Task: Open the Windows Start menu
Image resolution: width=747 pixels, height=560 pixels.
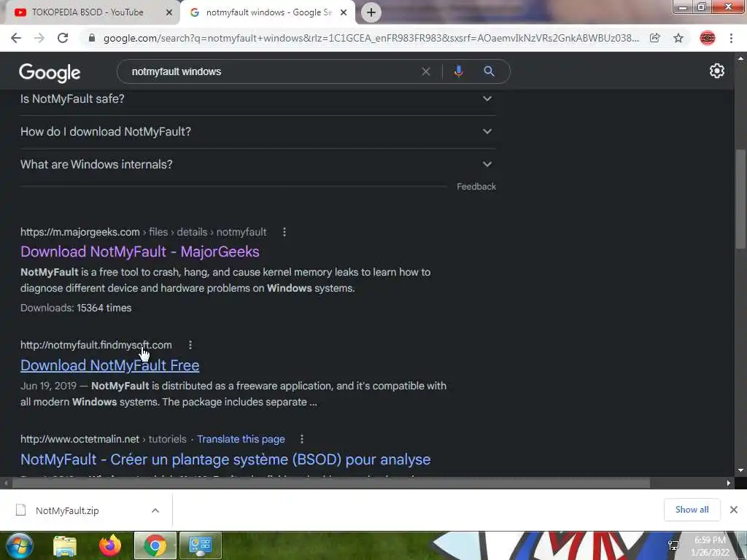Action: 20,545
